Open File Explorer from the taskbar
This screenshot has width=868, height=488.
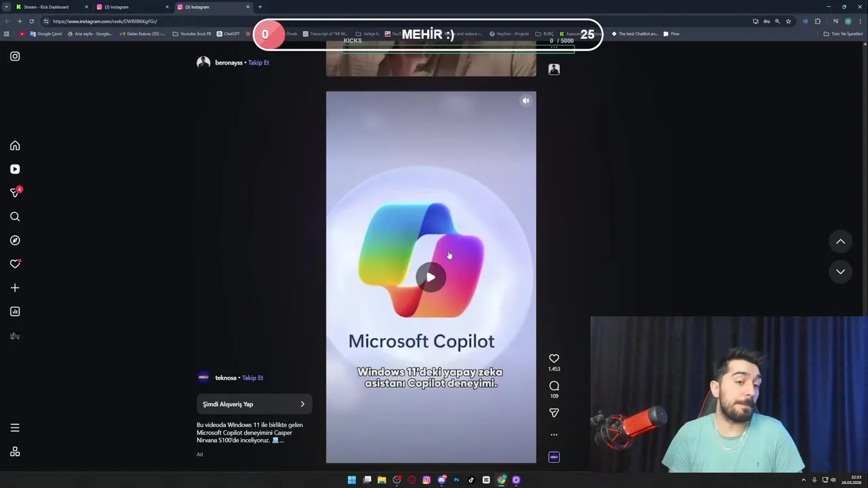(x=382, y=480)
